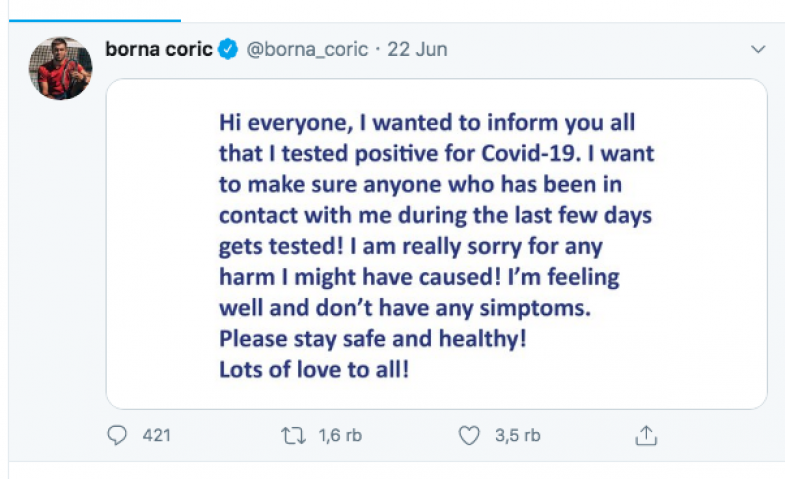785x479 pixels.
Task: Open the borna coric display name
Action: tap(158, 49)
